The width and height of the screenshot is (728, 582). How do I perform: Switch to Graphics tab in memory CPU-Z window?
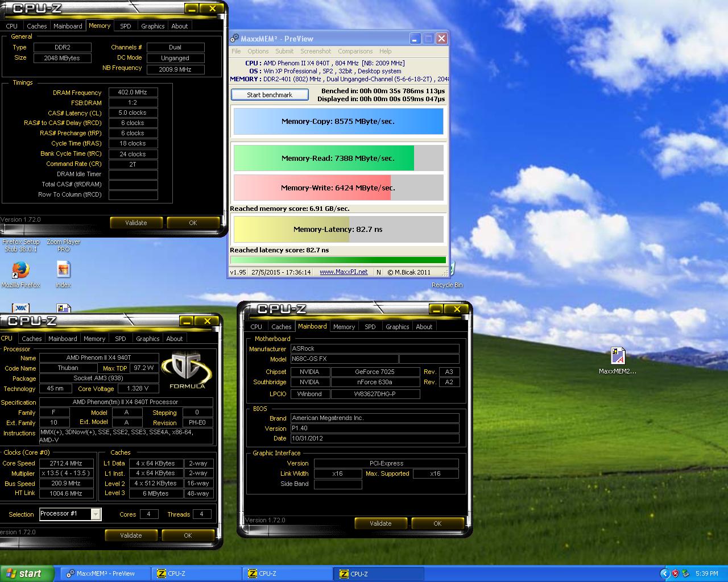click(x=152, y=26)
